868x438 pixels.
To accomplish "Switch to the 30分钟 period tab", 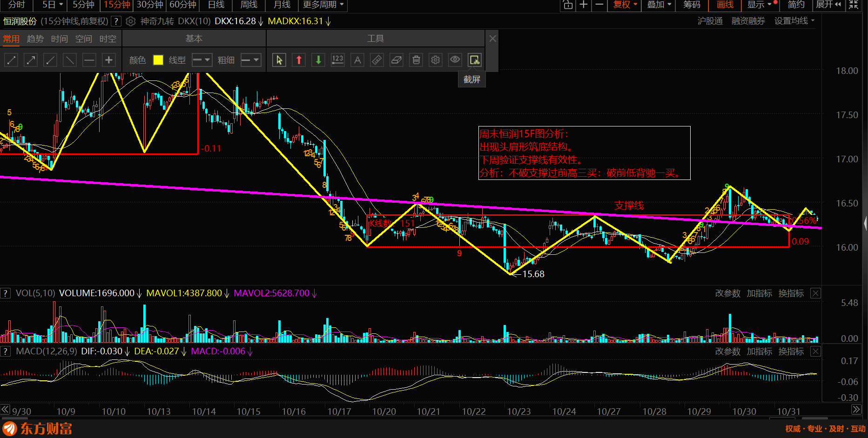I will 150,5.
